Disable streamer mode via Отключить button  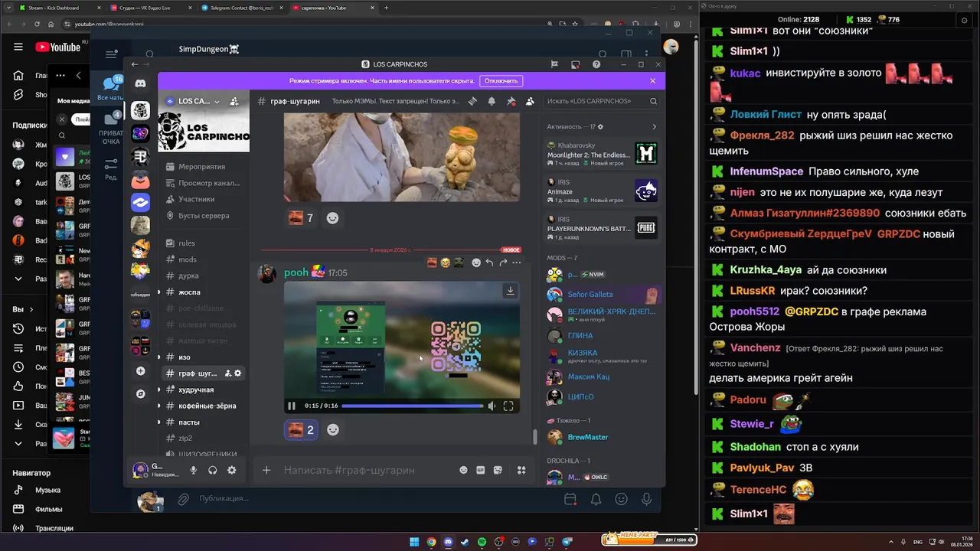pyautogui.click(x=501, y=80)
